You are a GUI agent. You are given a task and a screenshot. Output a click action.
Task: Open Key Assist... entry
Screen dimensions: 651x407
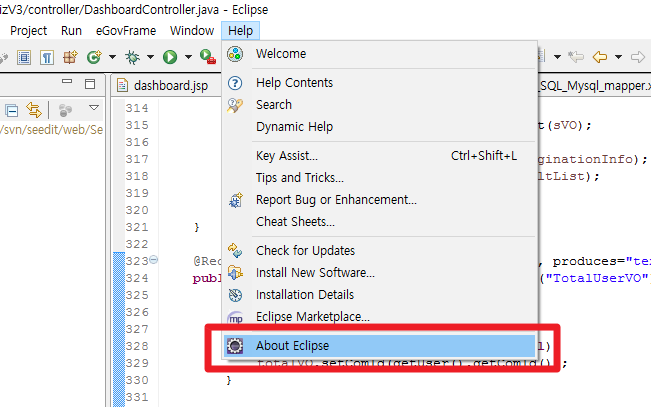(379, 156)
